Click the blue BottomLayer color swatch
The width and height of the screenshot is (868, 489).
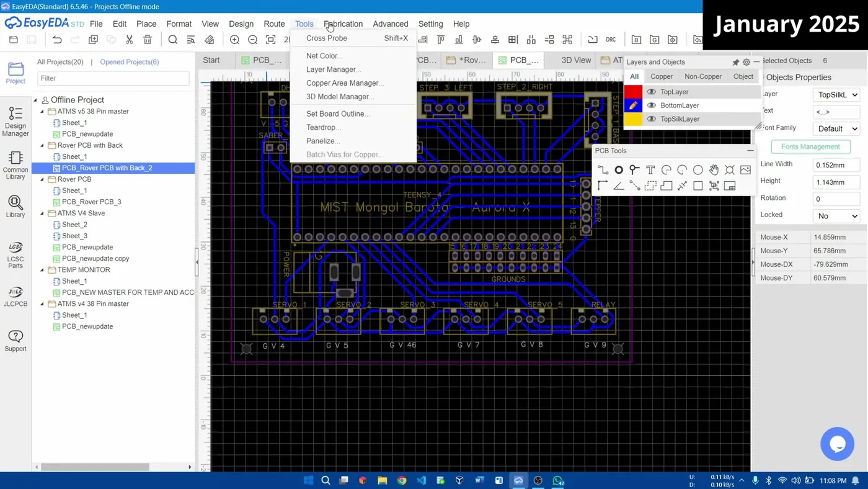click(x=633, y=105)
